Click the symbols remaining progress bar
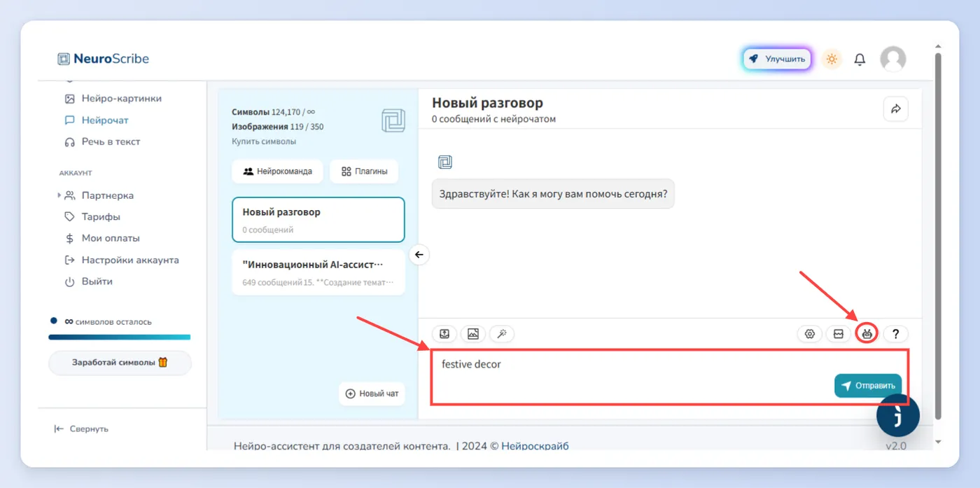980x488 pixels. click(x=119, y=337)
